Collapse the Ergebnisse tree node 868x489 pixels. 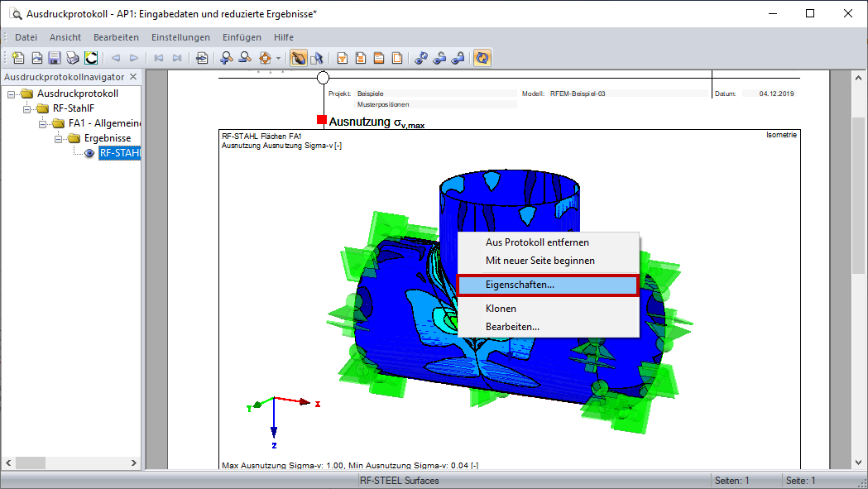(x=58, y=139)
